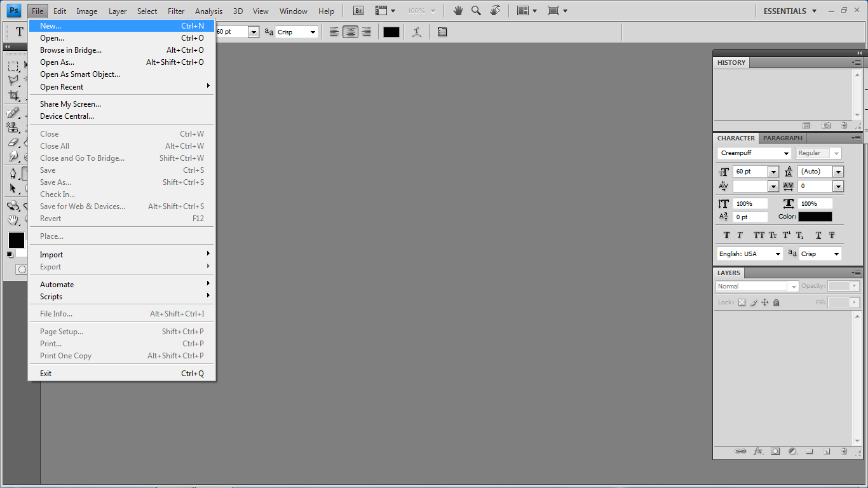This screenshot has height=488, width=868.
Task: Click the vertical scale 100% field
Action: click(x=750, y=204)
